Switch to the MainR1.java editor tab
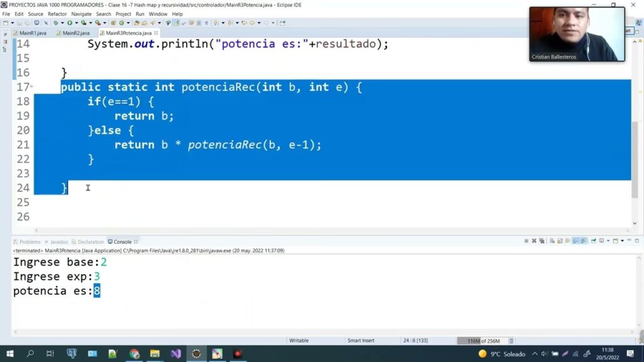644x362 pixels. click(33, 33)
